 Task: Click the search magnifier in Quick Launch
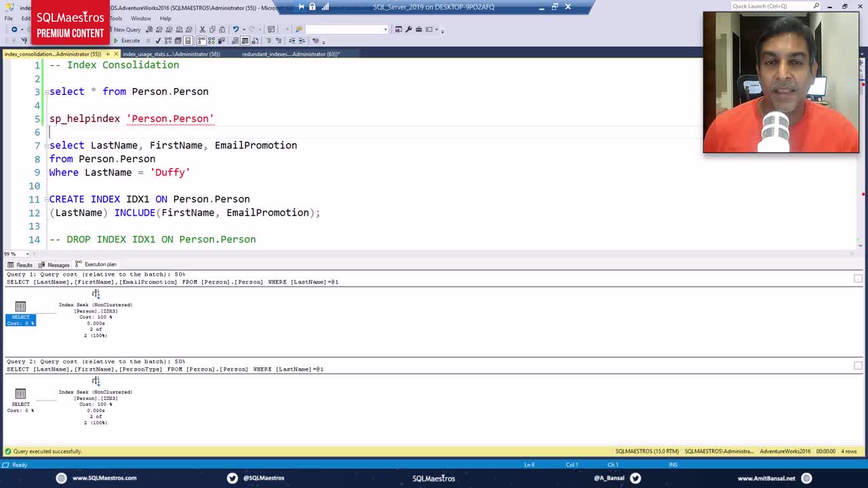(816, 6)
